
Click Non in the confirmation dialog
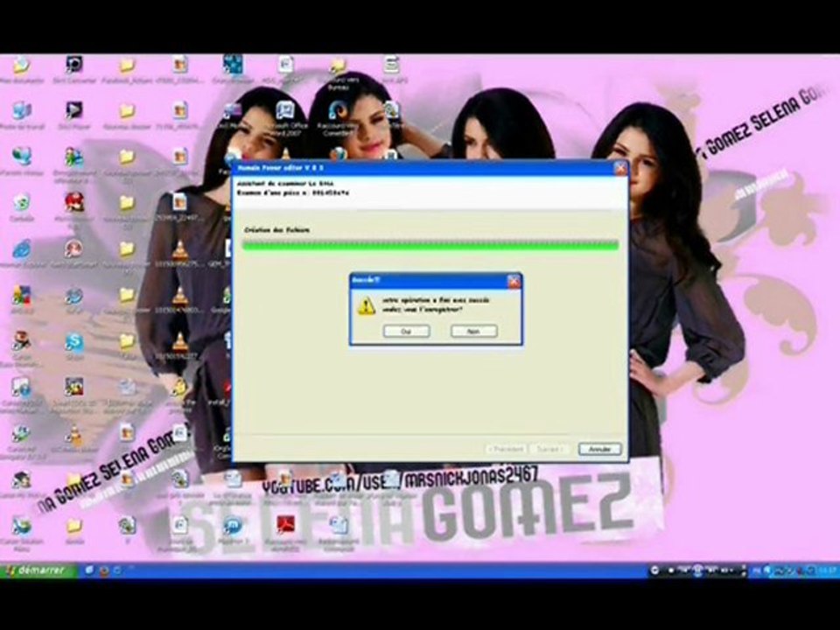[473, 331]
